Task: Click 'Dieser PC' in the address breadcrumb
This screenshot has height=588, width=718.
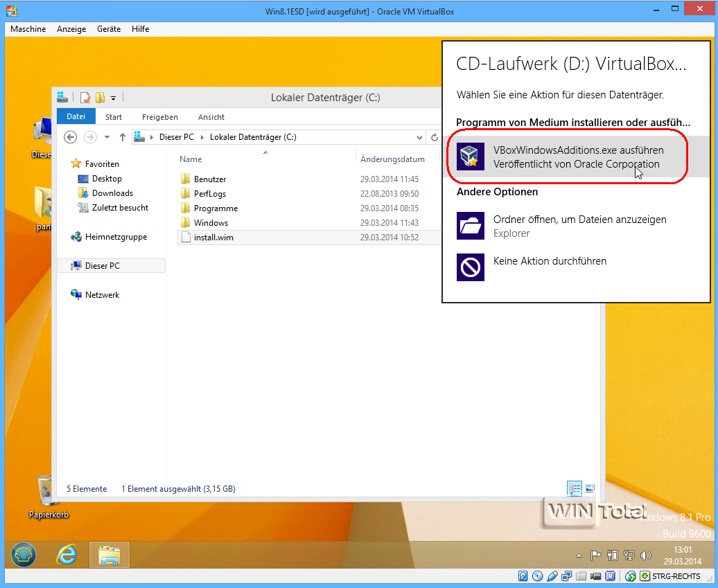Action: click(176, 137)
